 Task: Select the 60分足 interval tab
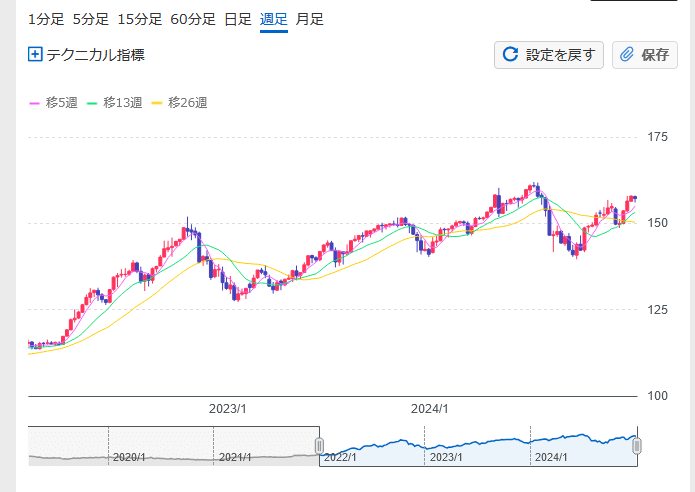tap(193, 20)
